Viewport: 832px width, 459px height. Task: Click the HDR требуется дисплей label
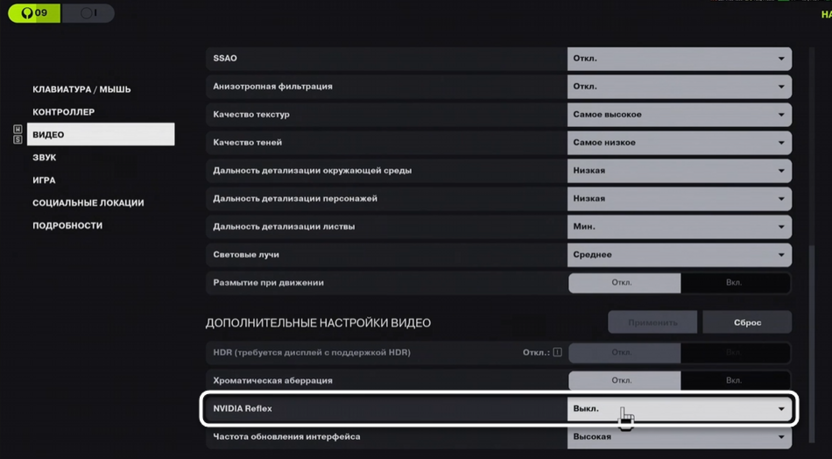(x=312, y=352)
